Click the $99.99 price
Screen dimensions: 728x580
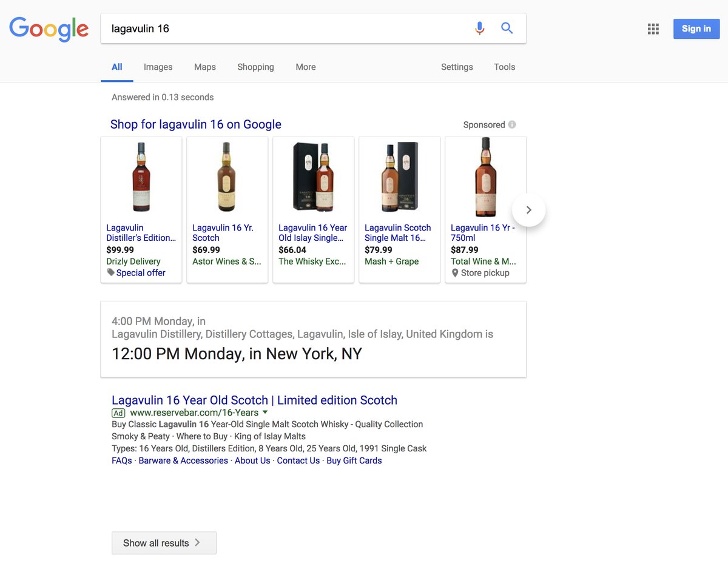(120, 250)
